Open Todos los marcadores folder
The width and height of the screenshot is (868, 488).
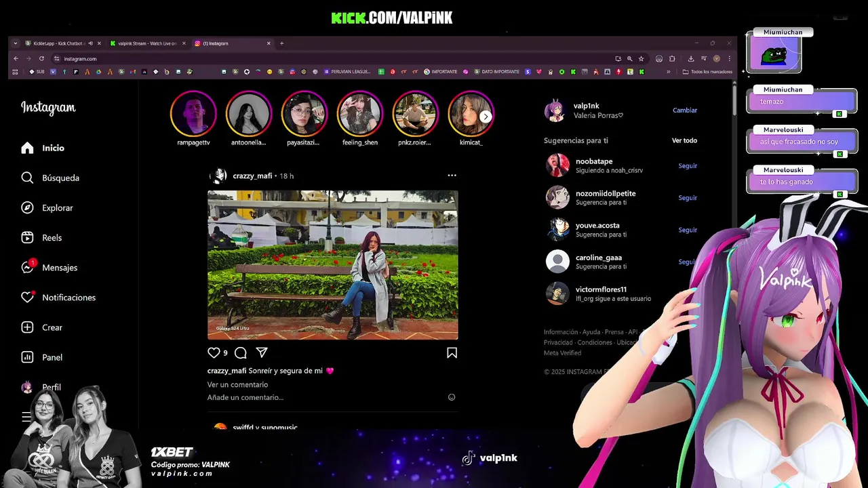[707, 71]
